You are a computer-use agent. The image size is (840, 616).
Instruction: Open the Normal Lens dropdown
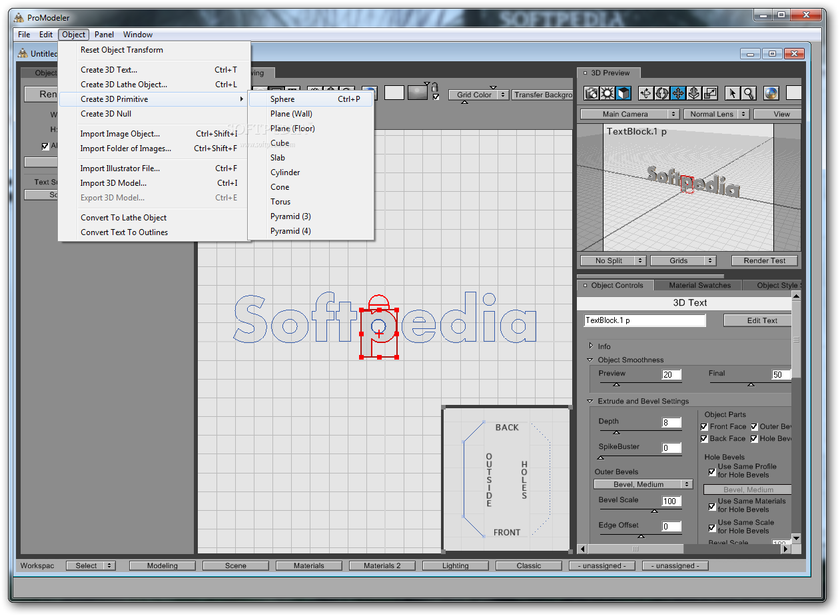pos(716,115)
